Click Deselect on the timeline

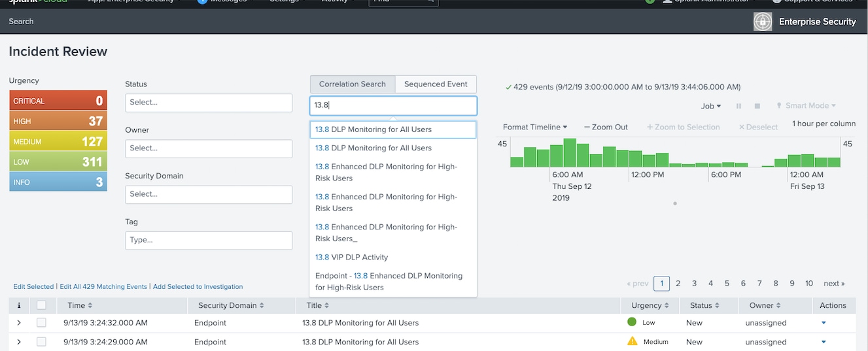pyautogui.click(x=758, y=127)
